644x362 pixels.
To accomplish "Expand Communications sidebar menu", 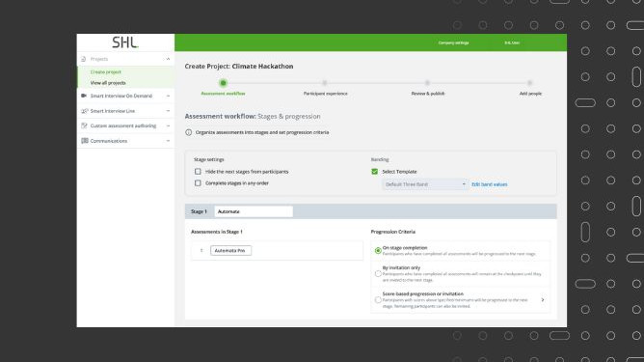I will (168, 141).
